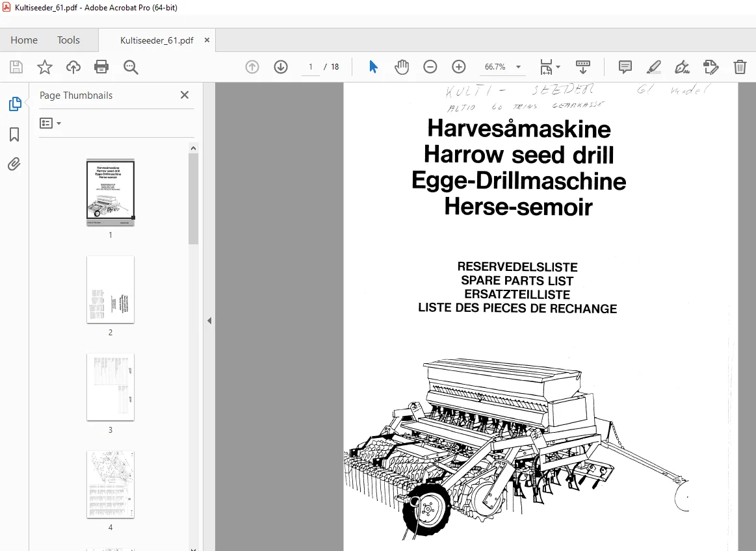Go to previous page arrow
This screenshot has width=756, height=551.
[x=252, y=67]
